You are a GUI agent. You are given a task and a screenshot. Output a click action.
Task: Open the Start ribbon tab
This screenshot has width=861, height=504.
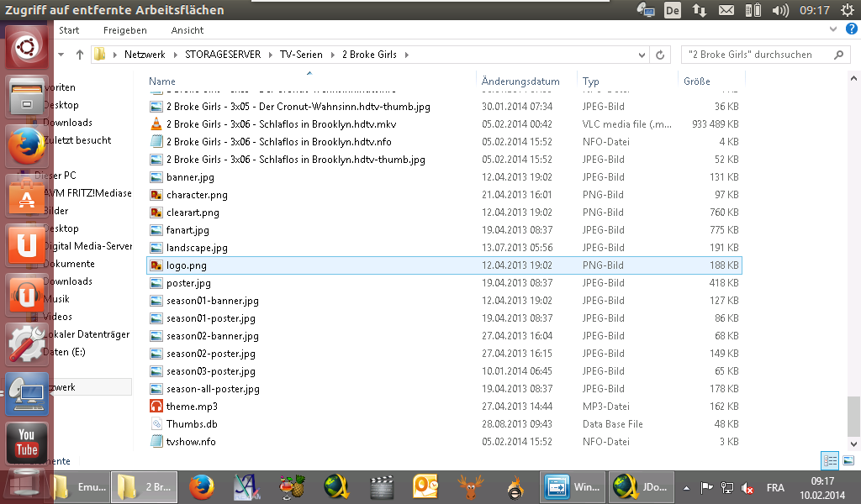pos(69,30)
